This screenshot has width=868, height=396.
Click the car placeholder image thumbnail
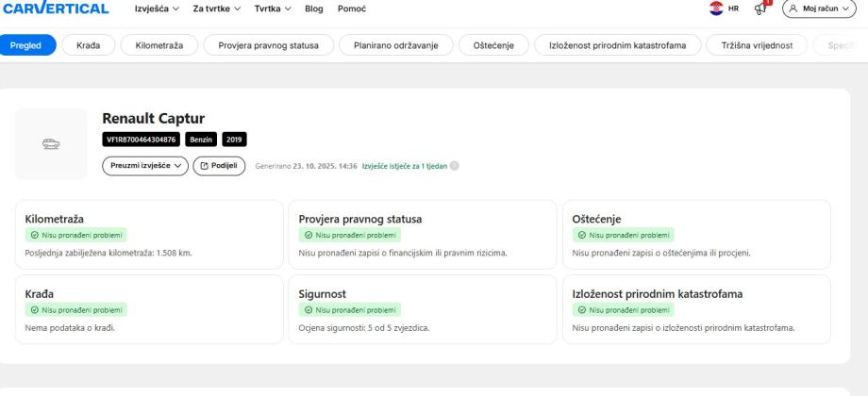(x=51, y=144)
